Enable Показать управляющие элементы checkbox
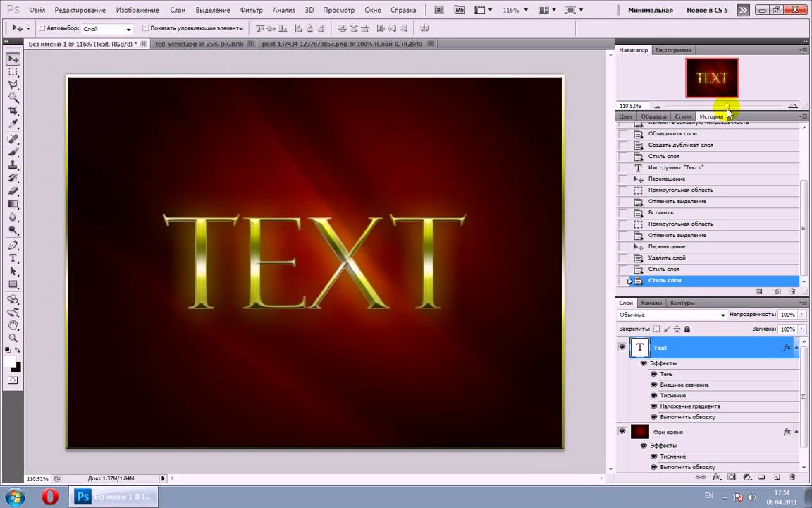This screenshot has width=812, height=508. coord(145,28)
